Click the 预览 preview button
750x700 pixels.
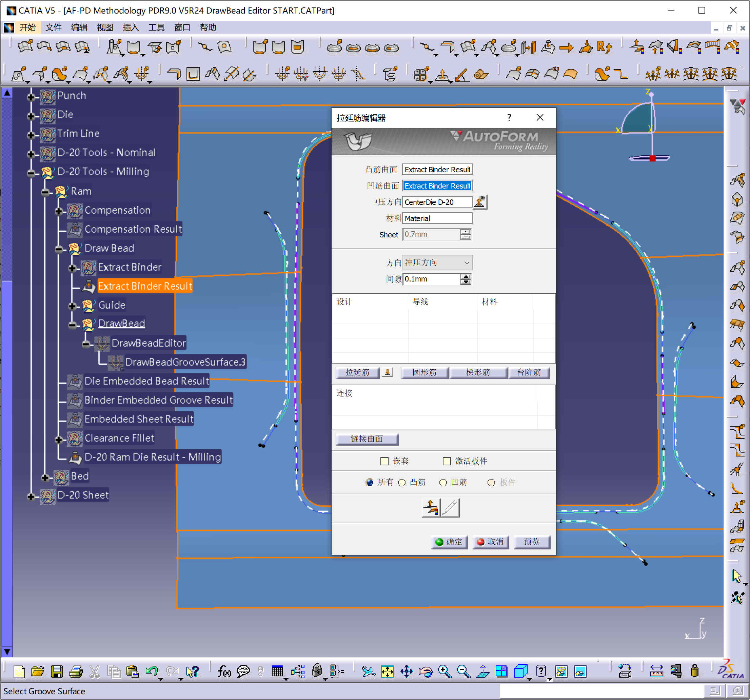click(x=531, y=542)
